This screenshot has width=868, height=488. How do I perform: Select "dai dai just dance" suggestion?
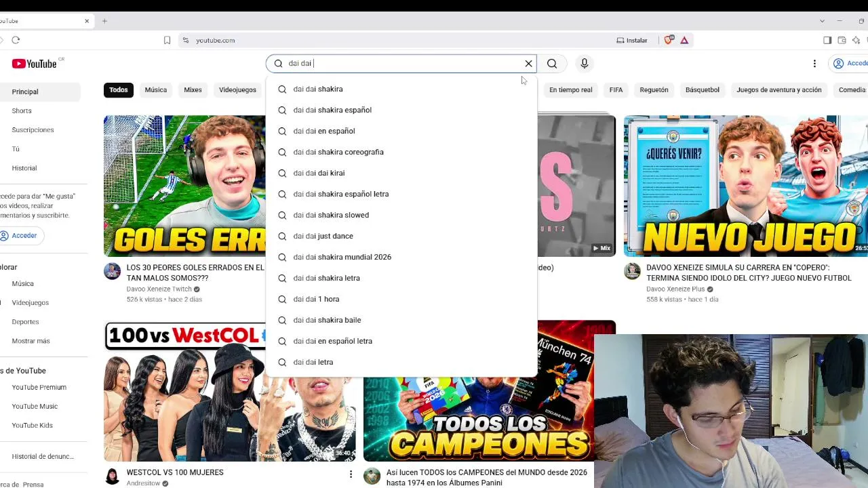tap(401, 236)
